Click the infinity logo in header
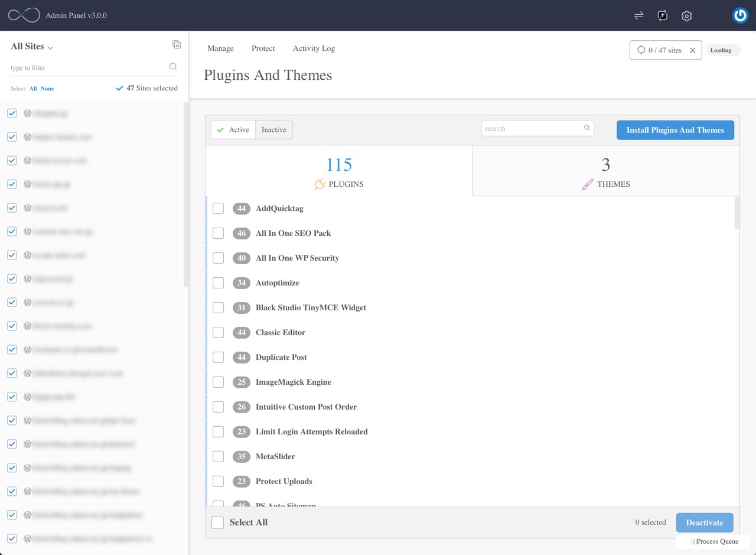The image size is (756, 555). [24, 15]
